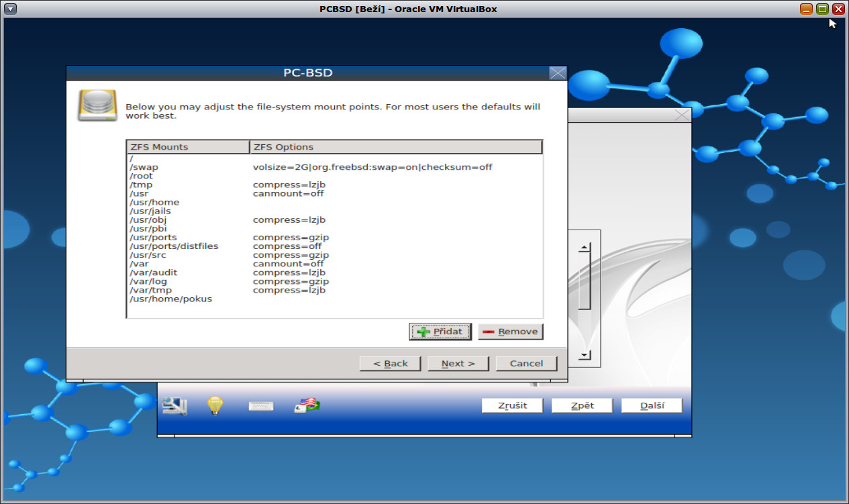Select the keyboard layout icon

(261, 405)
